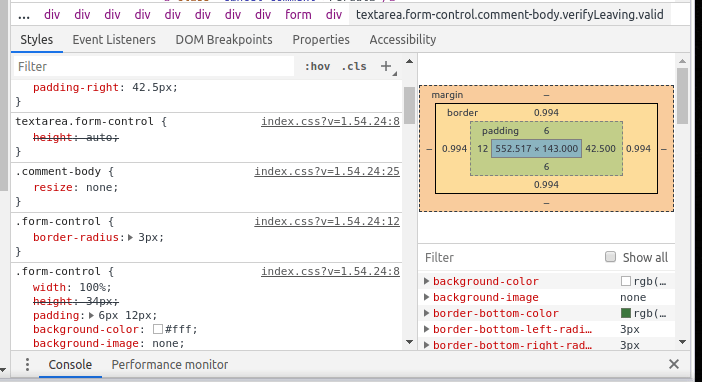Switch to the Properties tab
The width and height of the screenshot is (702, 382).
[321, 40]
